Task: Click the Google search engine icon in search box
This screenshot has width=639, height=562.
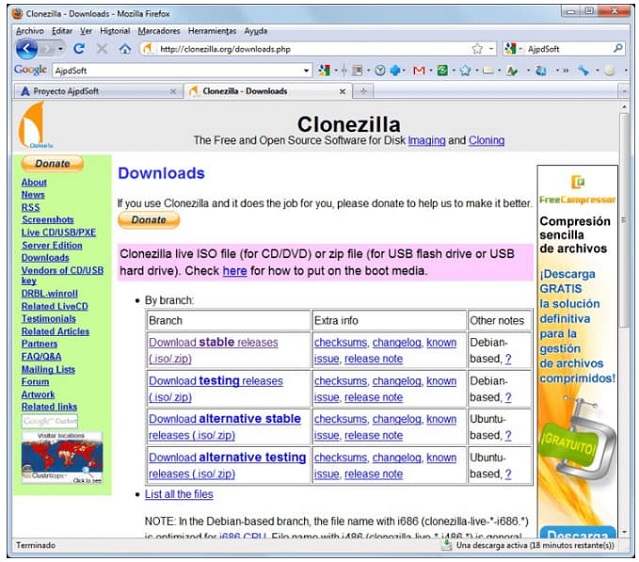Action: tap(510, 49)
